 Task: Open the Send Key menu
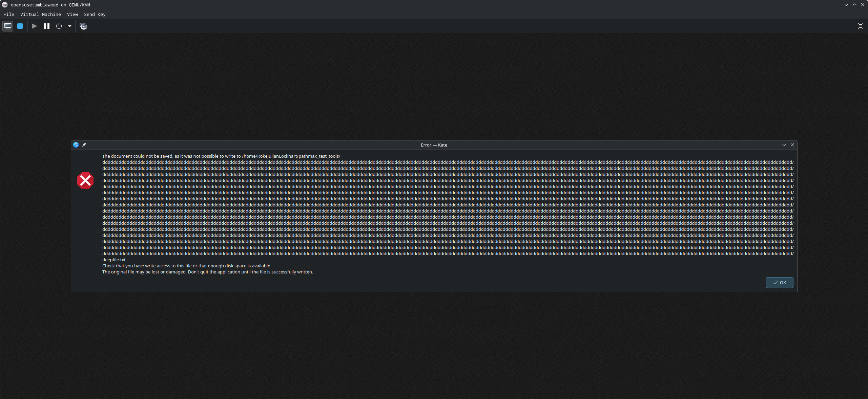(95, 14)
